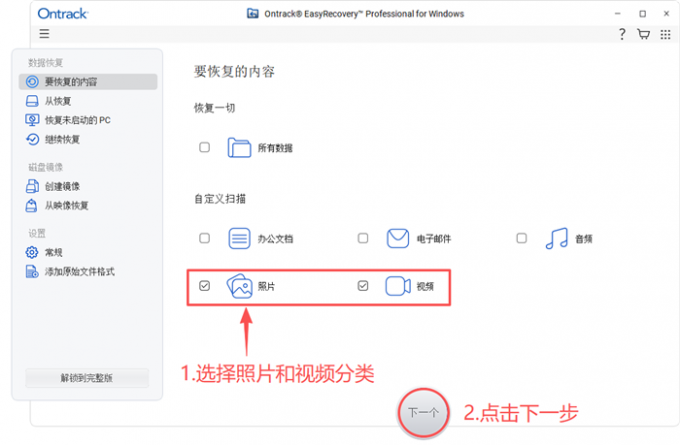Select 要恢复的内容 in the sidebar
This screenshot has height=445, width=680.
88,82
